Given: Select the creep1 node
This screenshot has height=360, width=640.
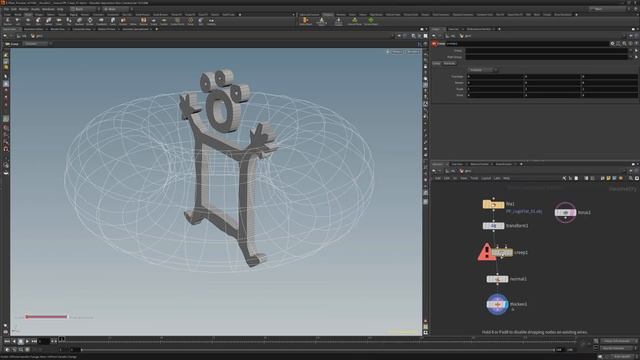Looking at the screenshot, I should point(502,253).
